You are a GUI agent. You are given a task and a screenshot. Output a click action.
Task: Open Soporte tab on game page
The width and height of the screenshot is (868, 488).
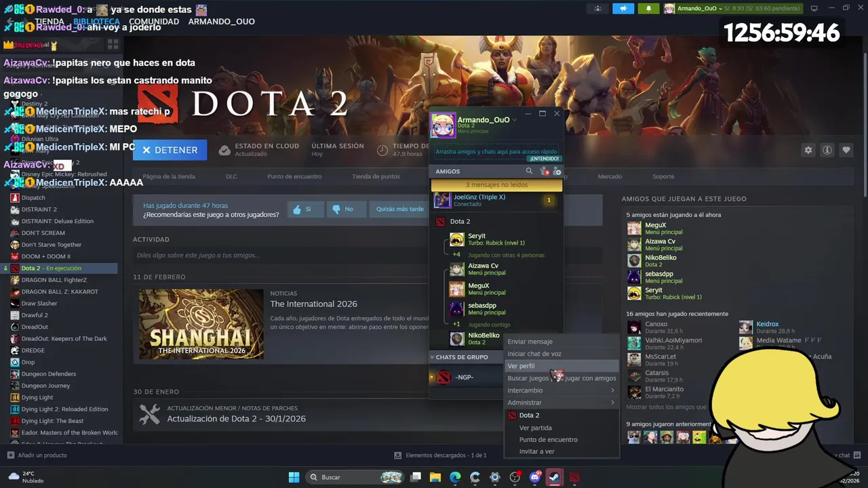[x=663, y=176]
